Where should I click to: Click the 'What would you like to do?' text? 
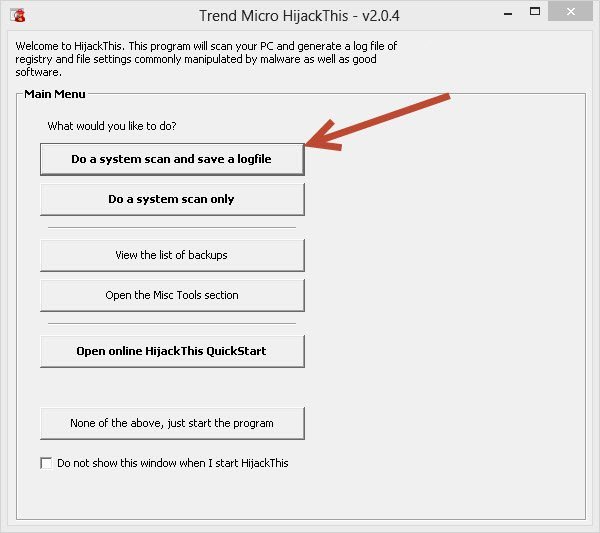click(x=112, y=126)
